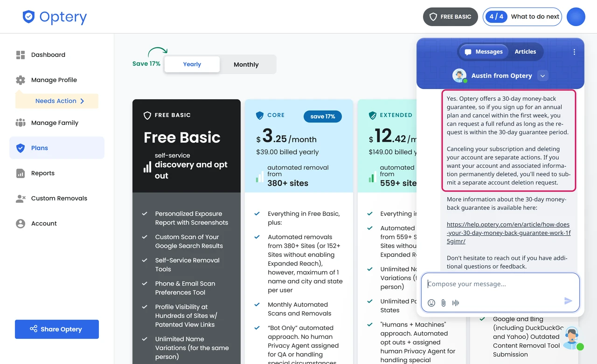The width and height of the screenshot is (597, 364).
Task: Click the Account avatar icon in sidebar
Action: [21, 224]
